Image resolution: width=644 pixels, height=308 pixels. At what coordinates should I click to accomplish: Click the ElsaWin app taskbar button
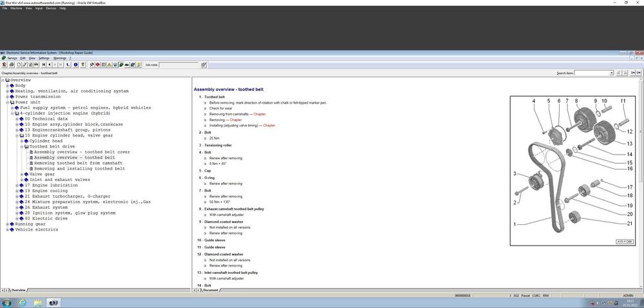click(x=53, y=303)
